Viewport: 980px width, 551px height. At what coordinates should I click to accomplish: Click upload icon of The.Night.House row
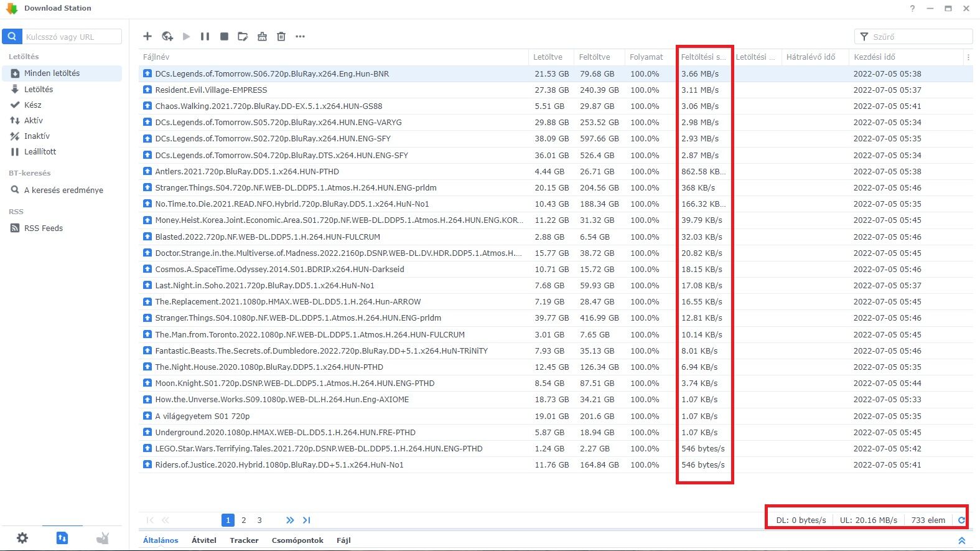[x=147, y=367]
